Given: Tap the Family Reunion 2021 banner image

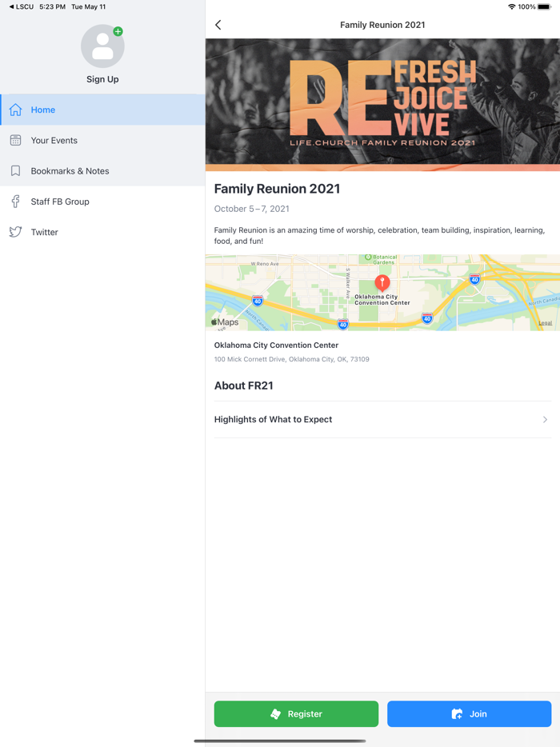Looking at the screenshot, I should click(x=382, y=104).
